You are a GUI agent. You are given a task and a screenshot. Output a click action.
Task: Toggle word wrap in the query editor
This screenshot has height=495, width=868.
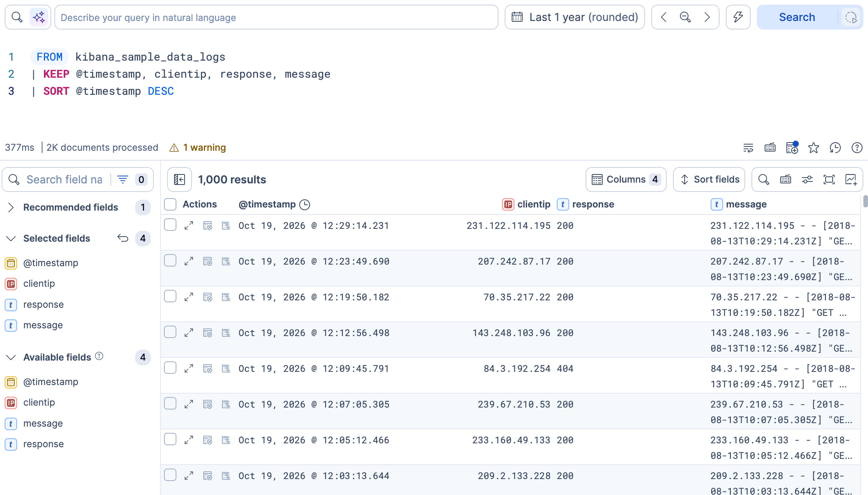(748, 148)
